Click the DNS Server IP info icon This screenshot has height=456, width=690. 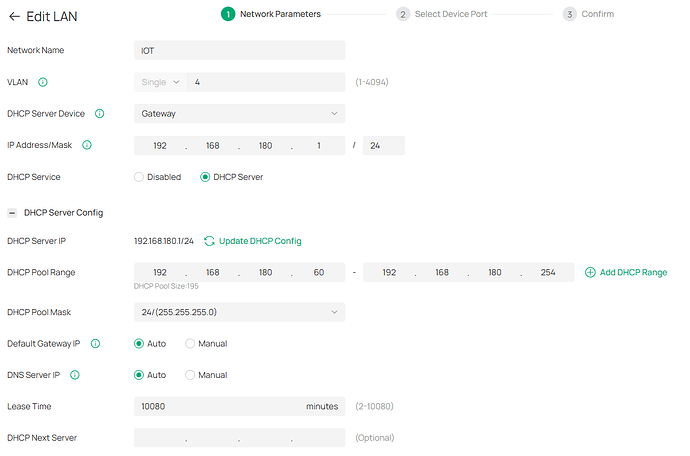pos(75,375)
